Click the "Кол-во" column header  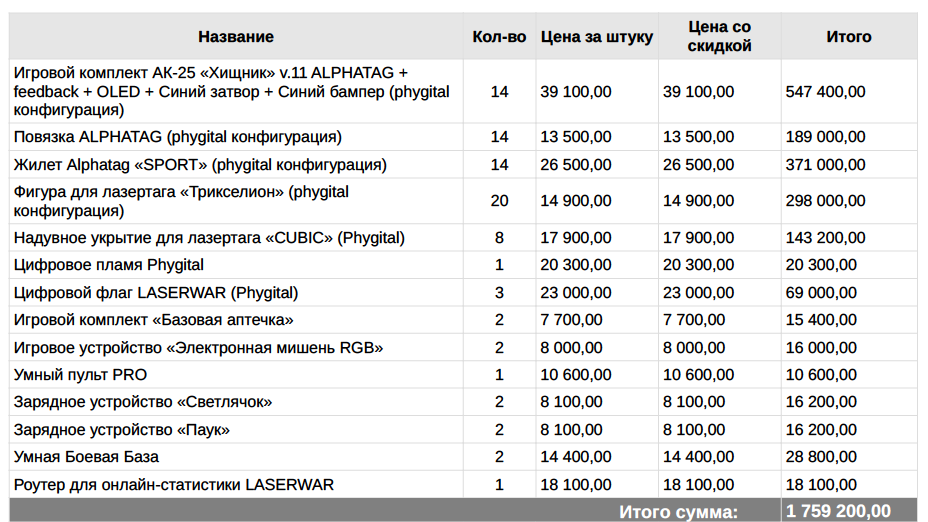(x=499, y=37)
